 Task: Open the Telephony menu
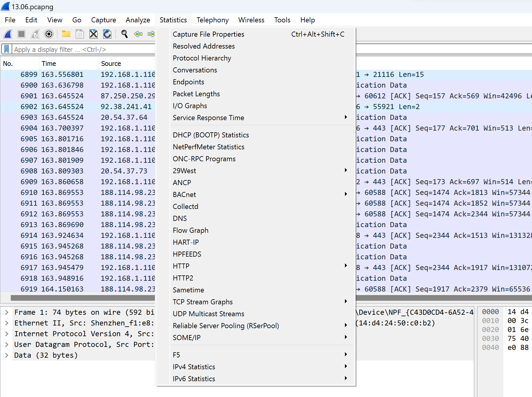(x=212, y=20)
